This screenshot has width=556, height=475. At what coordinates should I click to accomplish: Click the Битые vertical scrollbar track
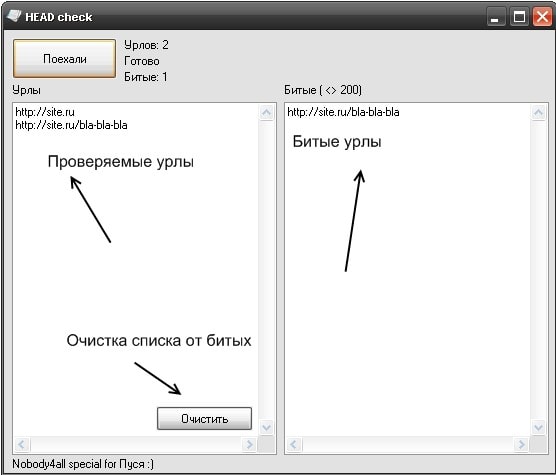click(x=538, y=270)
